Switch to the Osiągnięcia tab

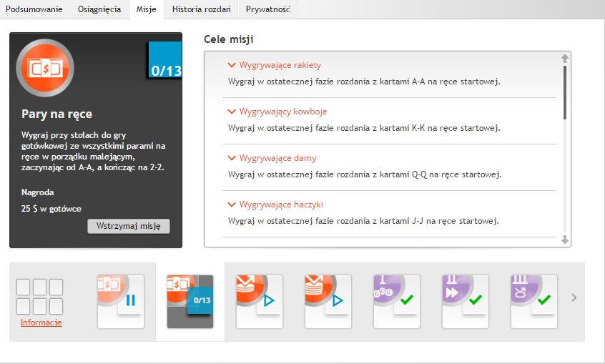tap(99, 9)
